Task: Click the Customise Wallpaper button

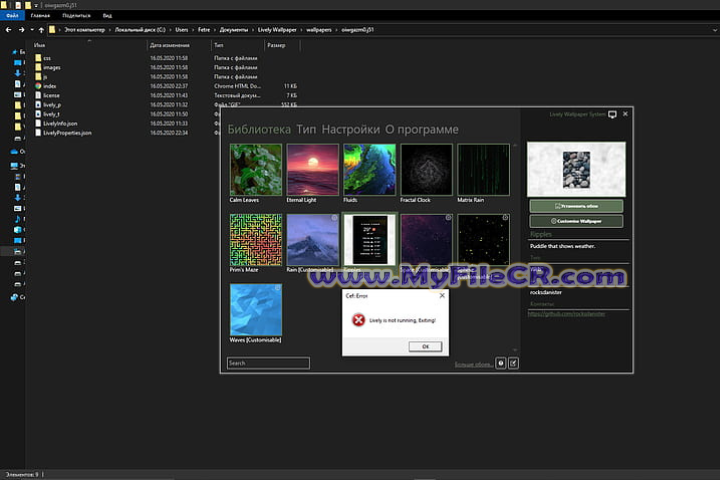Action: pyautogui.click(x=575, y=220)
